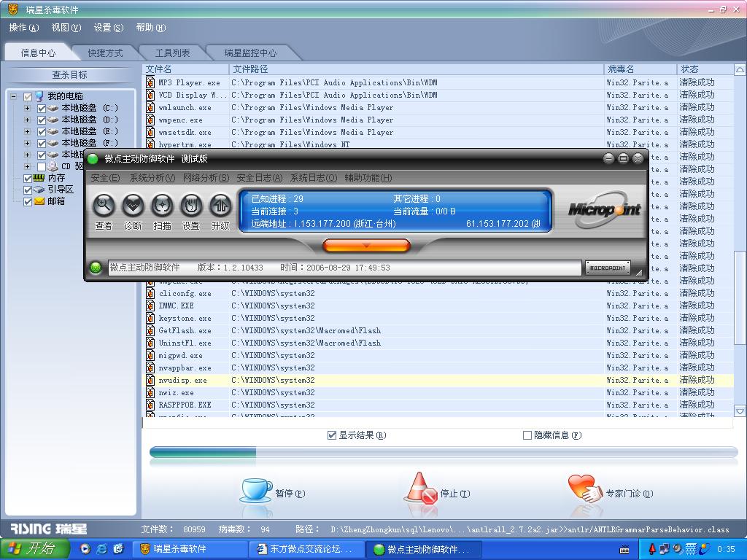
Task: Click the 设置 hand icon in Micropoint window
Action: [x=191, y=206]
